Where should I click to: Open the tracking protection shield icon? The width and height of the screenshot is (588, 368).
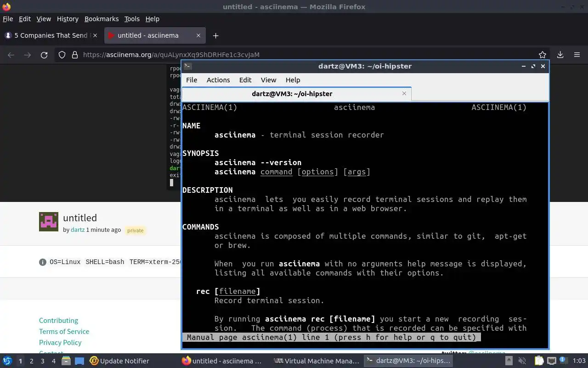click(x=62, y=55)
